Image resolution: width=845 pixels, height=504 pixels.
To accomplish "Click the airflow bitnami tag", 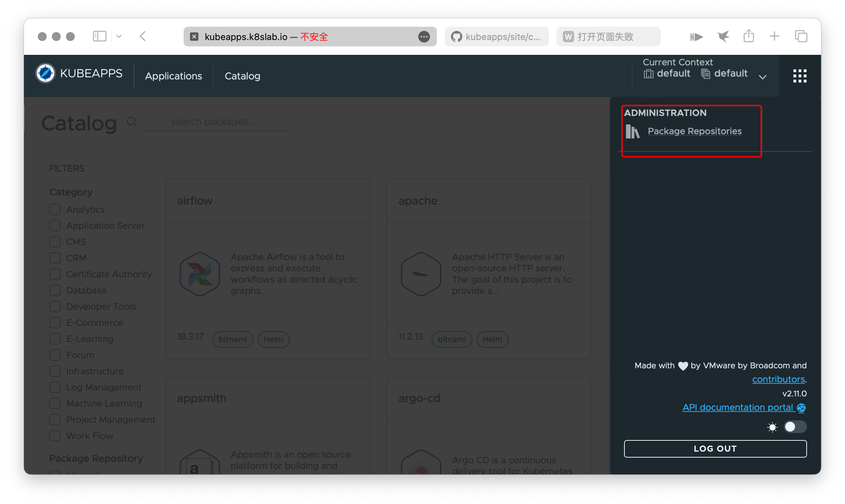I will tap(233, 340).
